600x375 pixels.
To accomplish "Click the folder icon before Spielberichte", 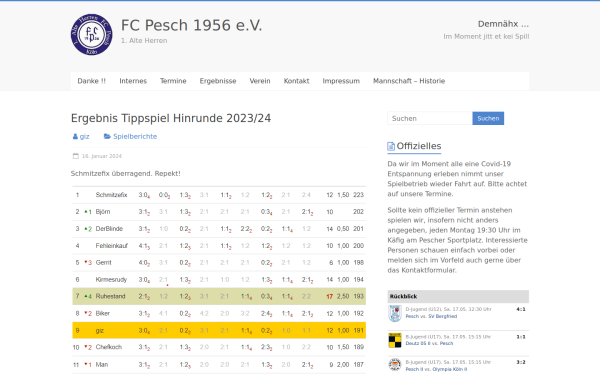I will click(107, 136).
